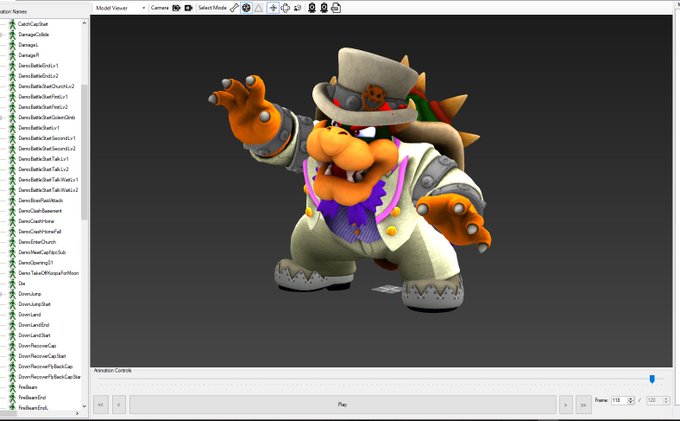Click the Select Mode label
This screenshot has height=421, width=680.
[x=212, y=8]
